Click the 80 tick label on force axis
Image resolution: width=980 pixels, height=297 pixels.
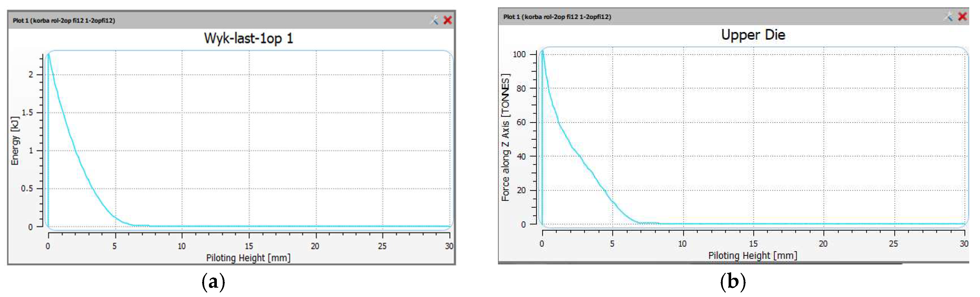point(521,88)
